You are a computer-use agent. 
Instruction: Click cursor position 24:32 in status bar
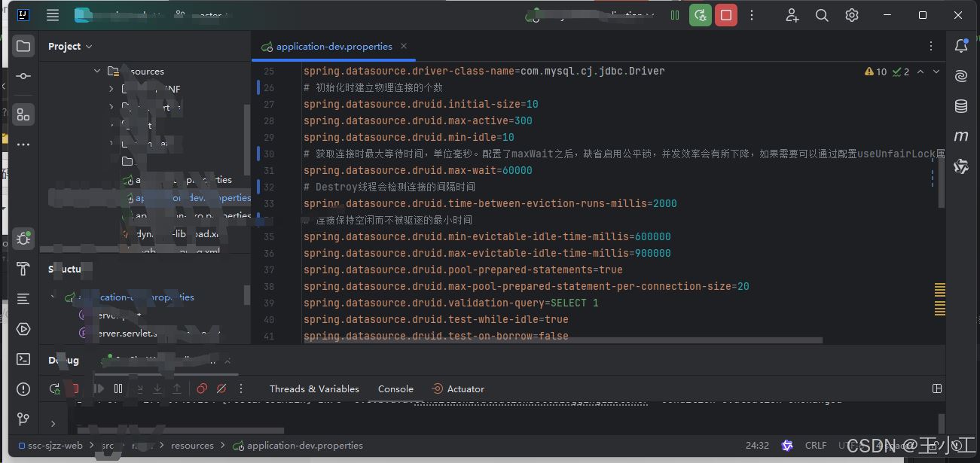[x=757, y=446]
